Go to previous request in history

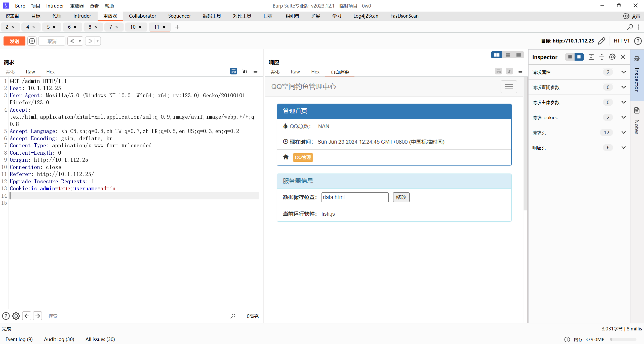click(72, 41)
